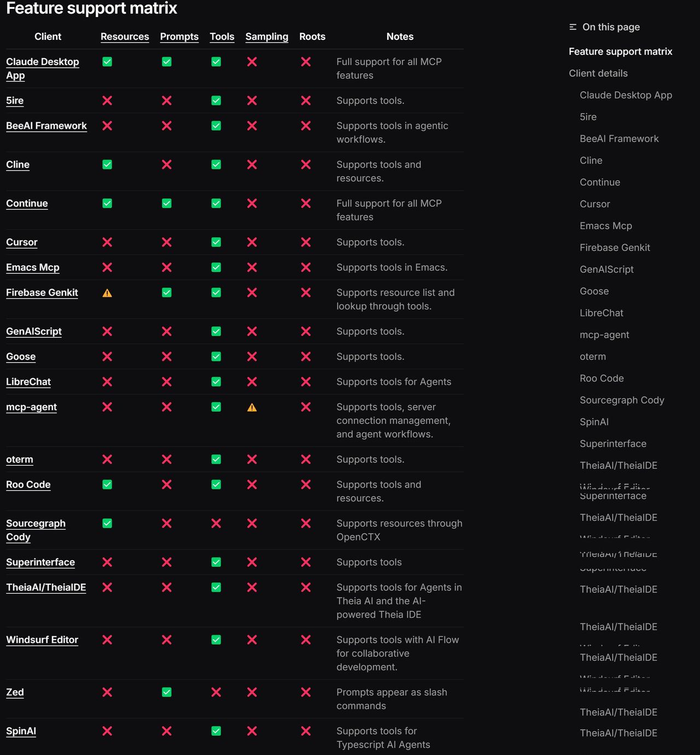This screenshot has width=700, height=755.
Task: Go to 'Sourcegraph Cody' in page outline
Action: click(x=622, y=400)
